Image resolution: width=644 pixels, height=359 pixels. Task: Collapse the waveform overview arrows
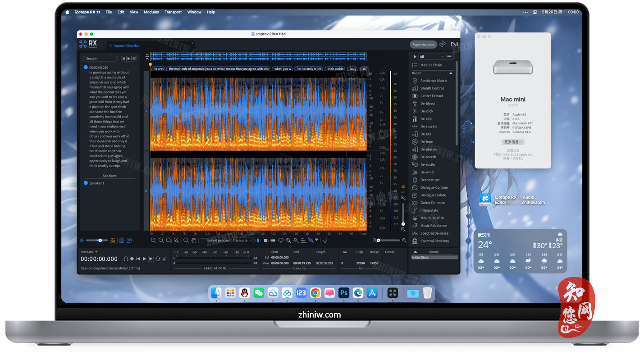(147, 57)
